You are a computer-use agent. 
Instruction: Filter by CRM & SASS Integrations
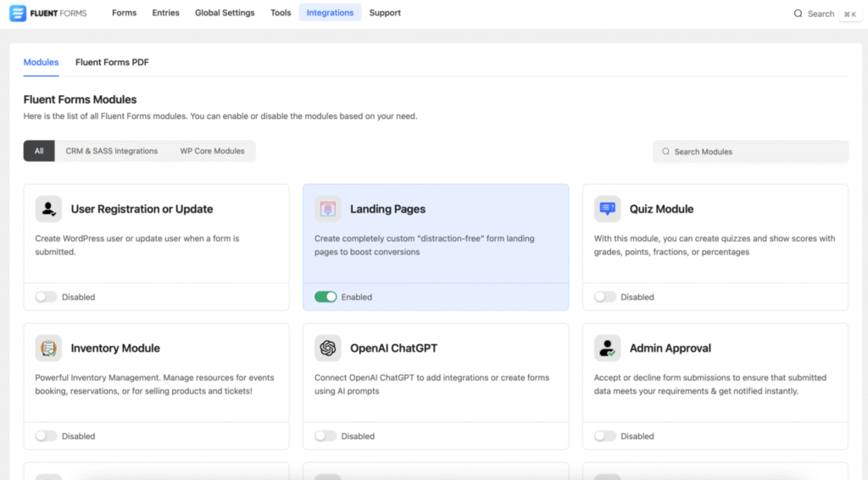(112, 151)
